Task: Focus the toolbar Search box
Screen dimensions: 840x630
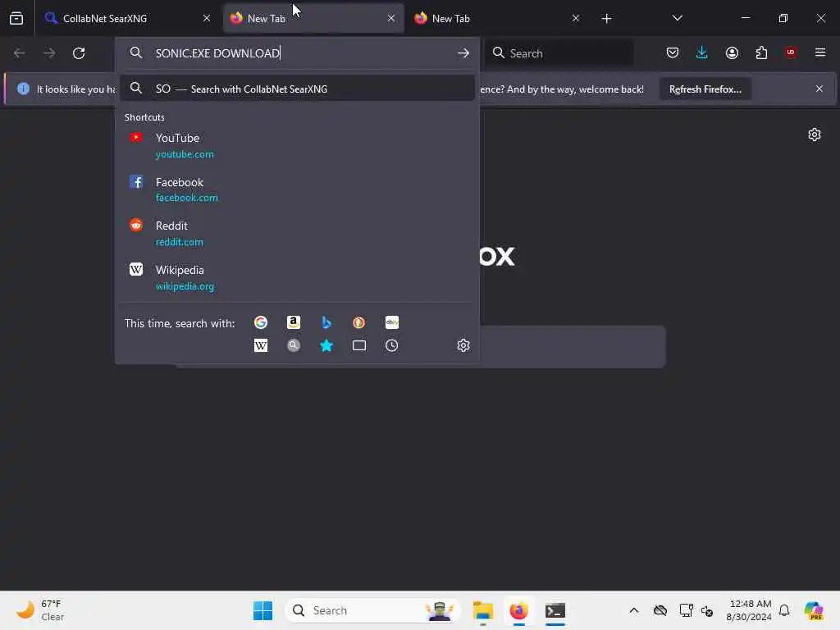Action: click(559, 53)
